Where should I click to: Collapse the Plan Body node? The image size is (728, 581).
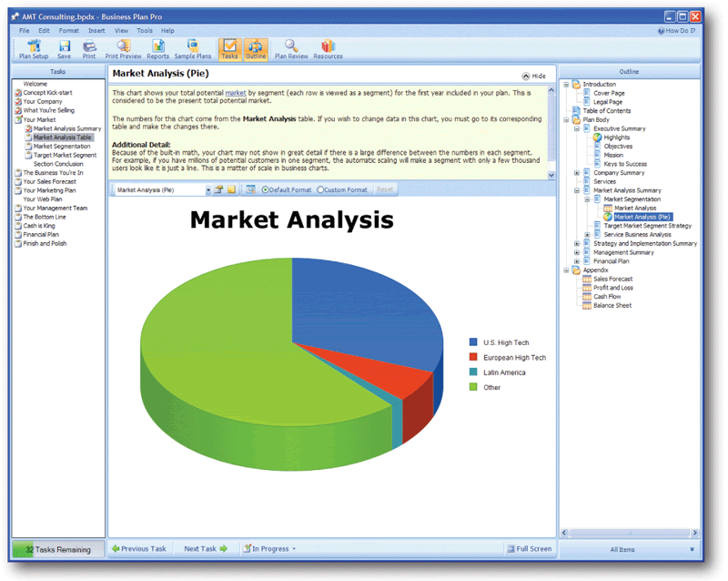[x=566, y=120]
